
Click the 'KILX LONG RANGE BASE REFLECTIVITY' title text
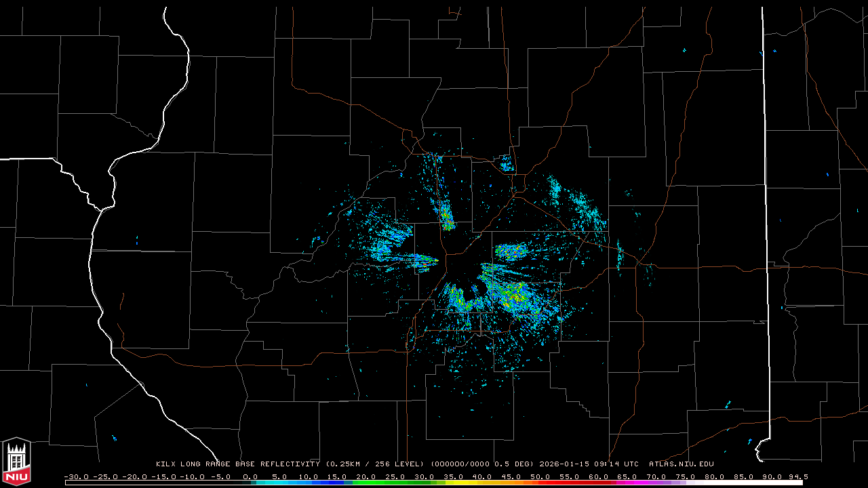pyautogui.click(x=237, y=464)
